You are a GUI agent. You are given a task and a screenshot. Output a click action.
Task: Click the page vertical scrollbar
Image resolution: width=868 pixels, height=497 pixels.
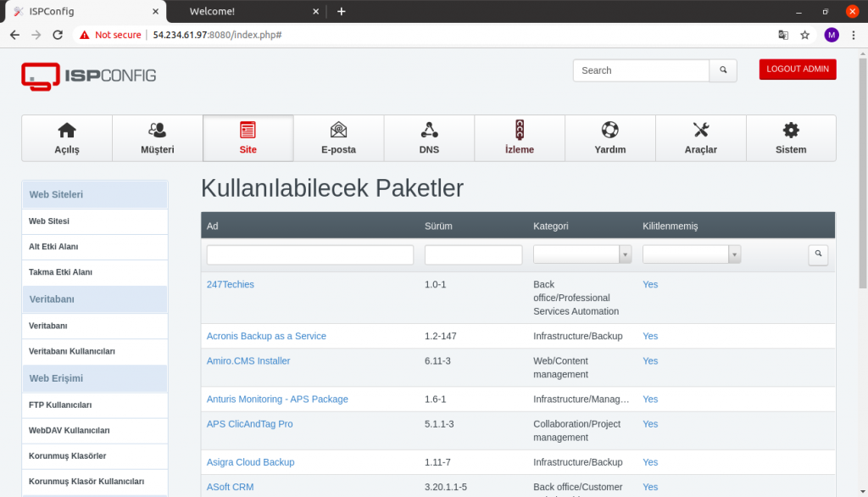point(863,173)
